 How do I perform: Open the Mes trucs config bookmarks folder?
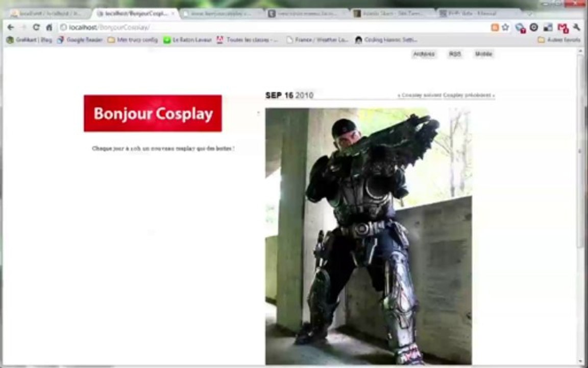[x=133, y=40]
